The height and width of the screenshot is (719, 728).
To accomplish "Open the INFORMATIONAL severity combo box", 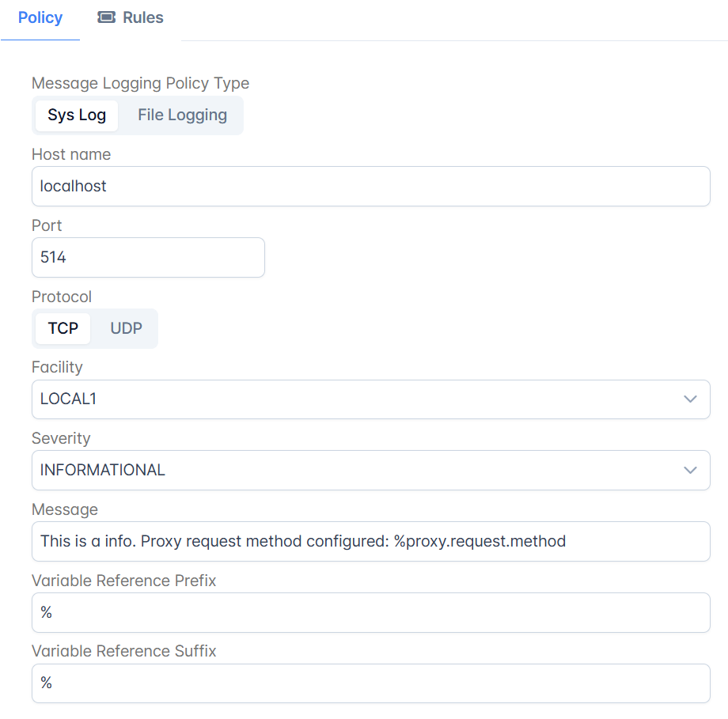I will tap(371, 470).
